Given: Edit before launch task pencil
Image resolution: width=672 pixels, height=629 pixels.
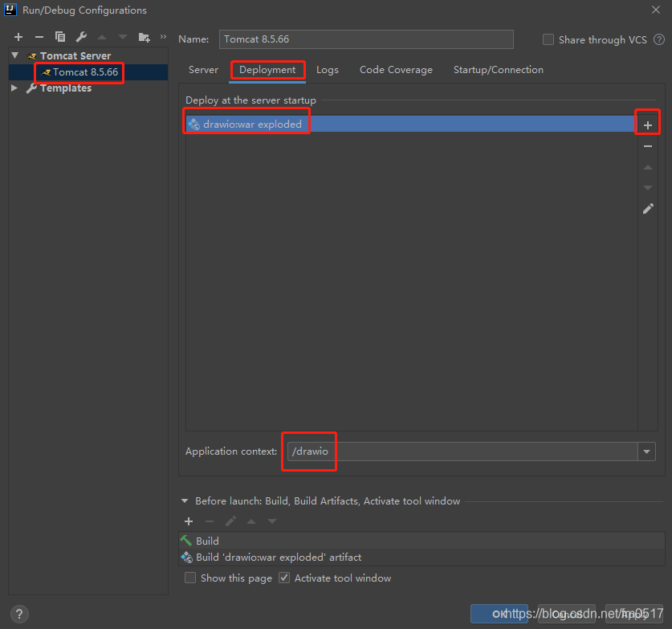Looking at the screenshot, I should (230, 521).
